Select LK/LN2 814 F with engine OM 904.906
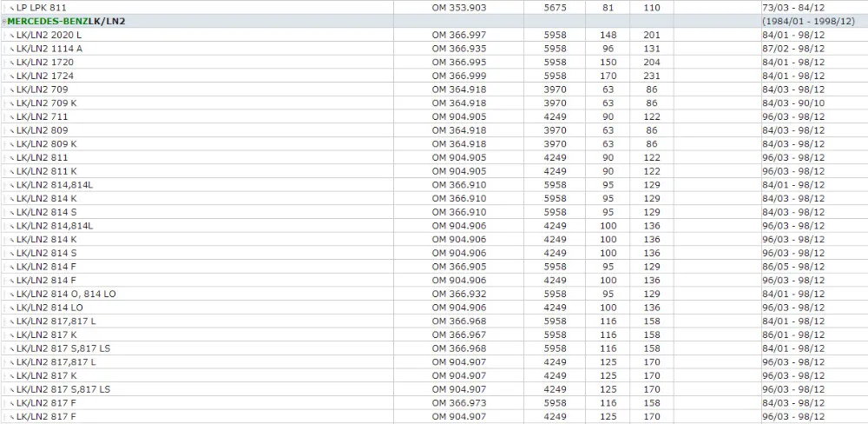This screenshot has width=868, height=424. [x=46, y=281]
